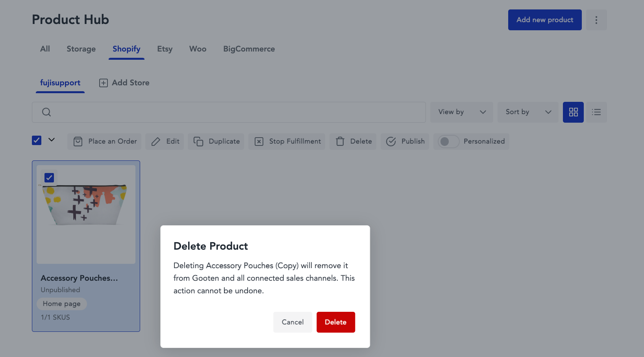Switch to the Etsy tab
This screenshot has width=644, height=357.
click(x=165, y=49)
